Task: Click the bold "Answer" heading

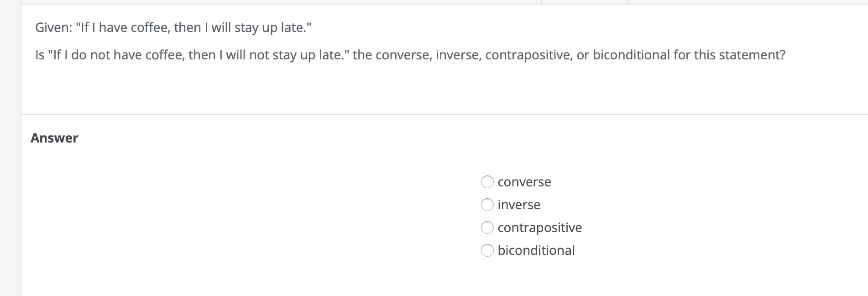Action: (54, 138)
